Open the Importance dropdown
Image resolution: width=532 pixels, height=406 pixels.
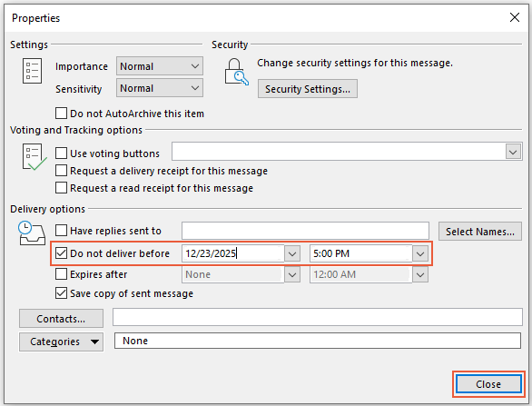click(x=160, y=66)
